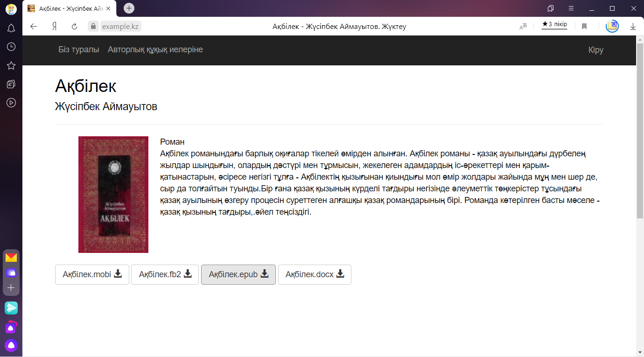Download the Ақбілек.epub file

238,274
